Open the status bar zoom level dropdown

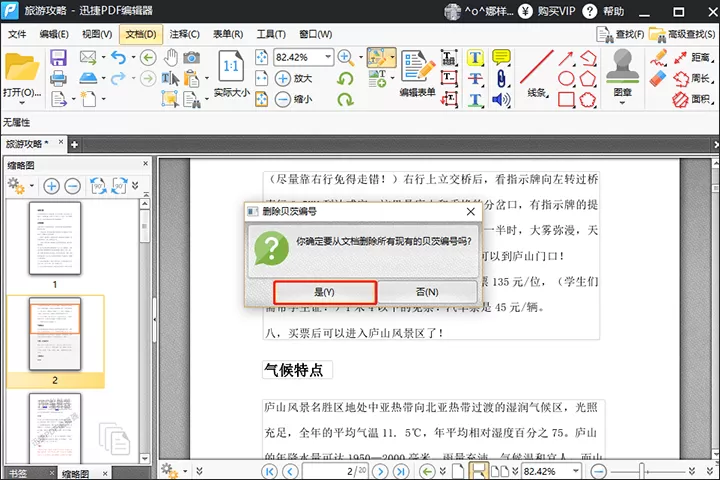click(575, 471)
